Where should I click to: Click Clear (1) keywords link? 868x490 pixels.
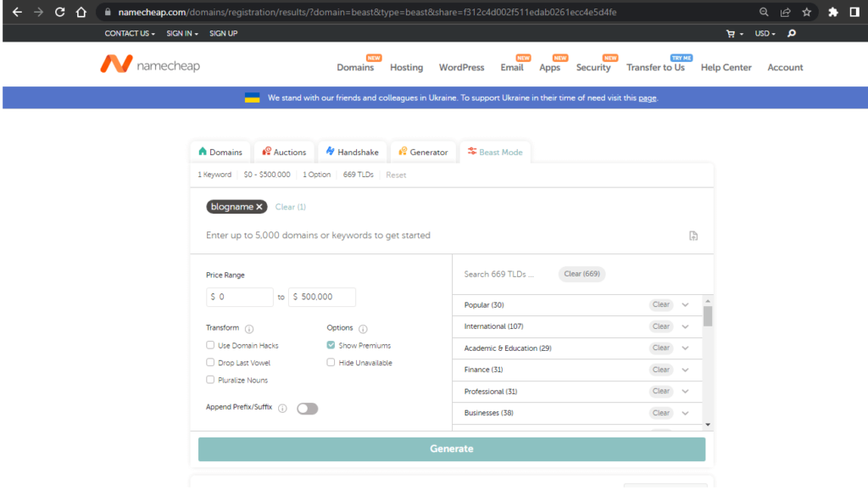(x=291, y=207)
